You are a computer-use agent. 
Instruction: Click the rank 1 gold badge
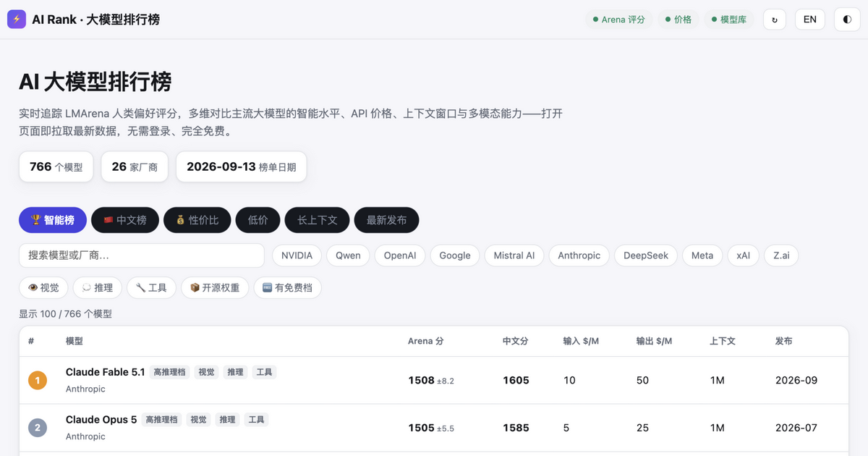click(x=37, y=380)
